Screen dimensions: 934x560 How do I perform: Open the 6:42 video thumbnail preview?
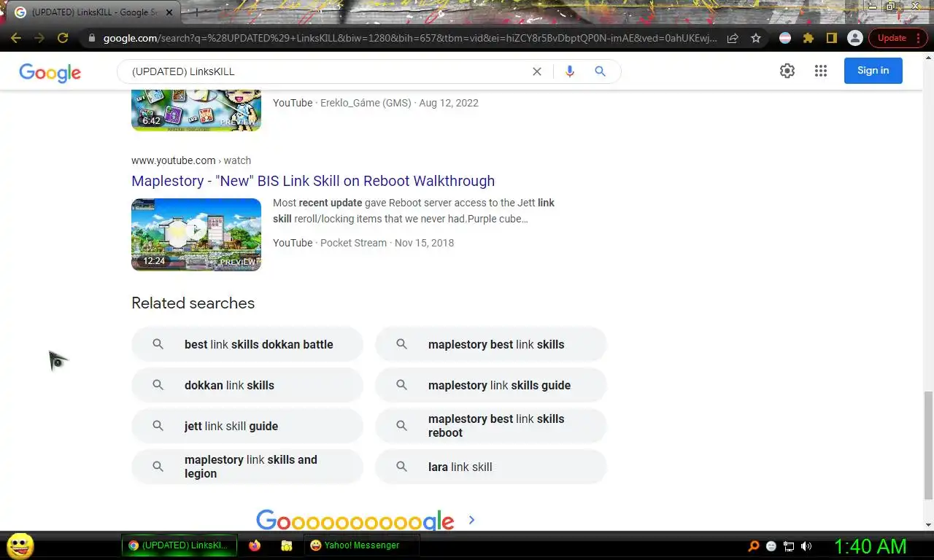click(x=196, y=111)
